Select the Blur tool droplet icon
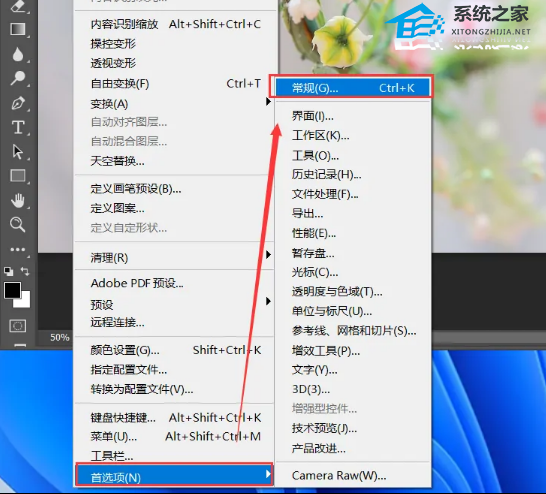 coord(17,54)
